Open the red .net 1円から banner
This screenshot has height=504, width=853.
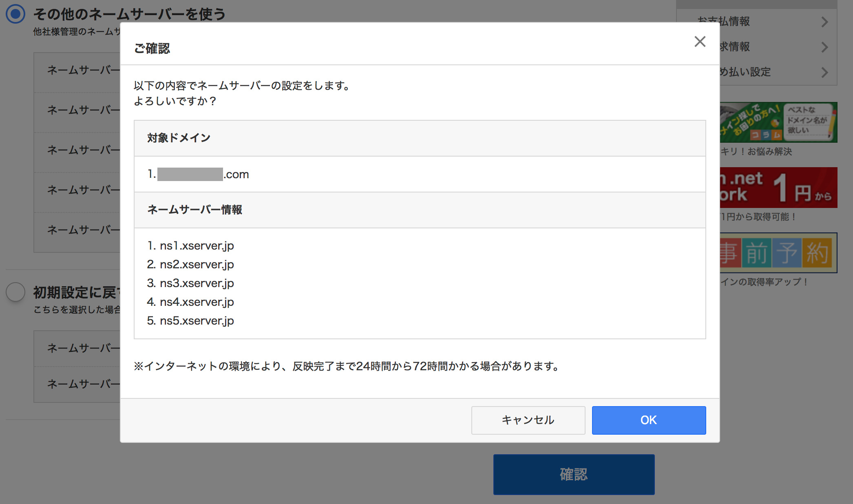(778, 188)
